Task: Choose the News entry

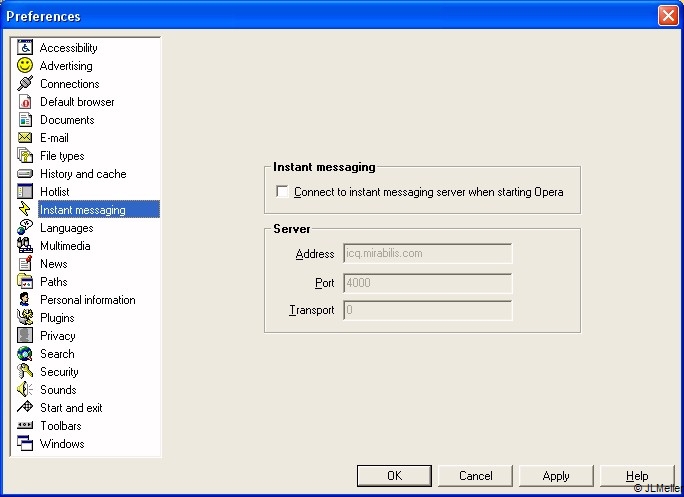Action: point(54,264)
